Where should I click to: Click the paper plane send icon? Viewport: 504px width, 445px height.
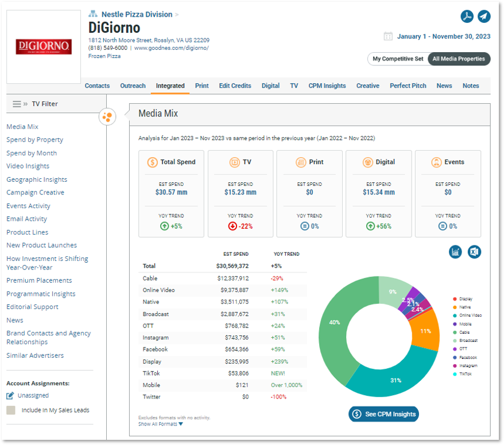[x=484, y=17]
